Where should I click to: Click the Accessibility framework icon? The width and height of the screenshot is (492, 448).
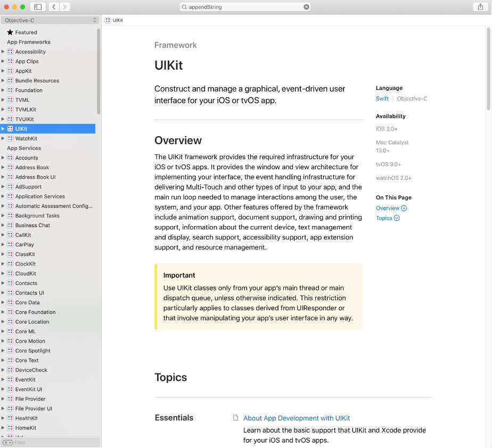tap(10, 52)
